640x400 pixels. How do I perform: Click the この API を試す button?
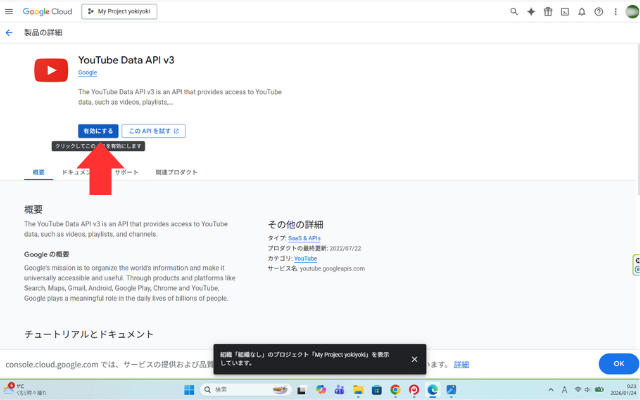pos(154,131)
